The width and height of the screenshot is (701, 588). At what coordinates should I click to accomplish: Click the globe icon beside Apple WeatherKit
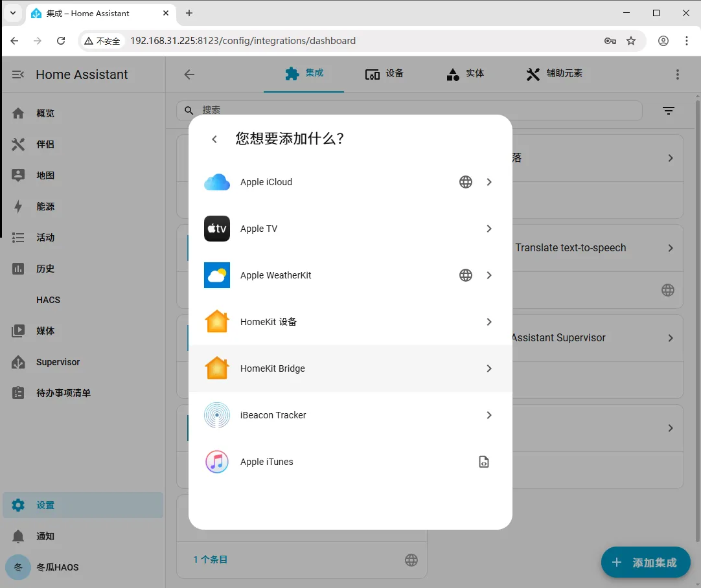pos(465,275)
